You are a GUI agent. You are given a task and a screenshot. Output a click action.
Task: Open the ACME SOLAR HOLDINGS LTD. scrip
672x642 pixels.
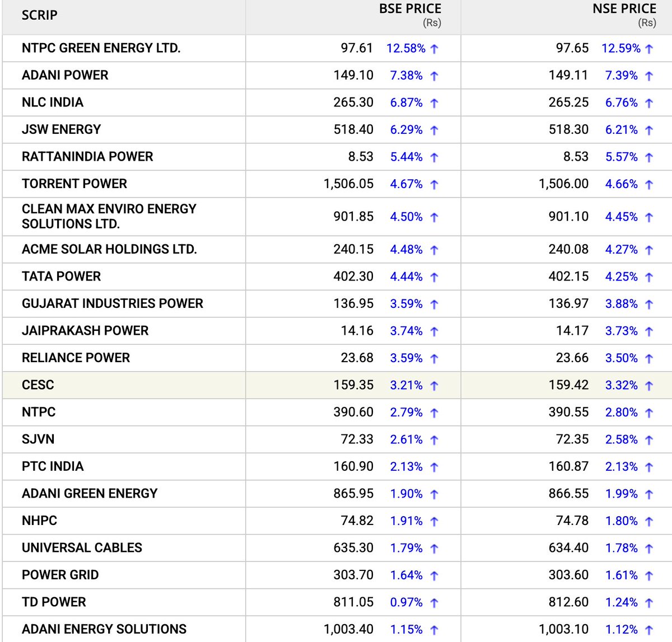click(x=109, y=249)
